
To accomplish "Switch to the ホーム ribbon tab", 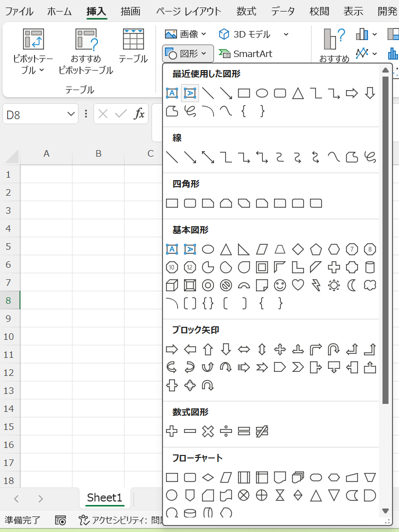I will point(59,12).
